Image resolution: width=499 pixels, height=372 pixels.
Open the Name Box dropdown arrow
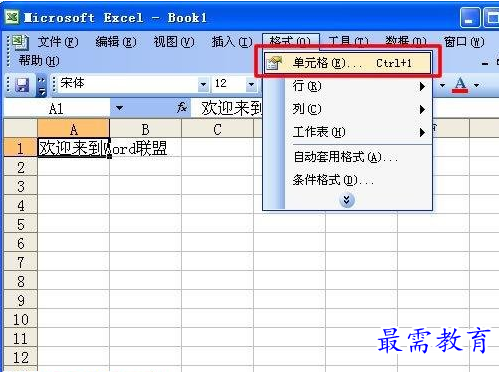click(119, 108)
